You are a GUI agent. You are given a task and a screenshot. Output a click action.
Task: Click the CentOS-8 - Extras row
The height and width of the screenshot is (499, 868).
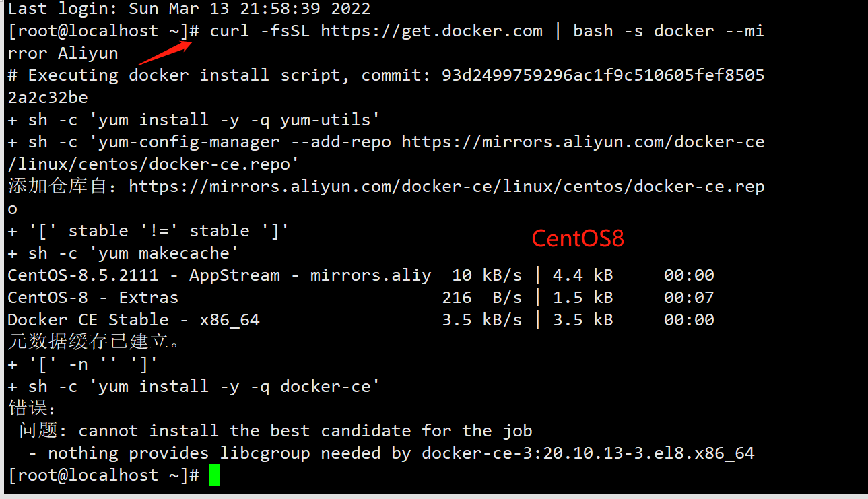(x=361, y=298)
